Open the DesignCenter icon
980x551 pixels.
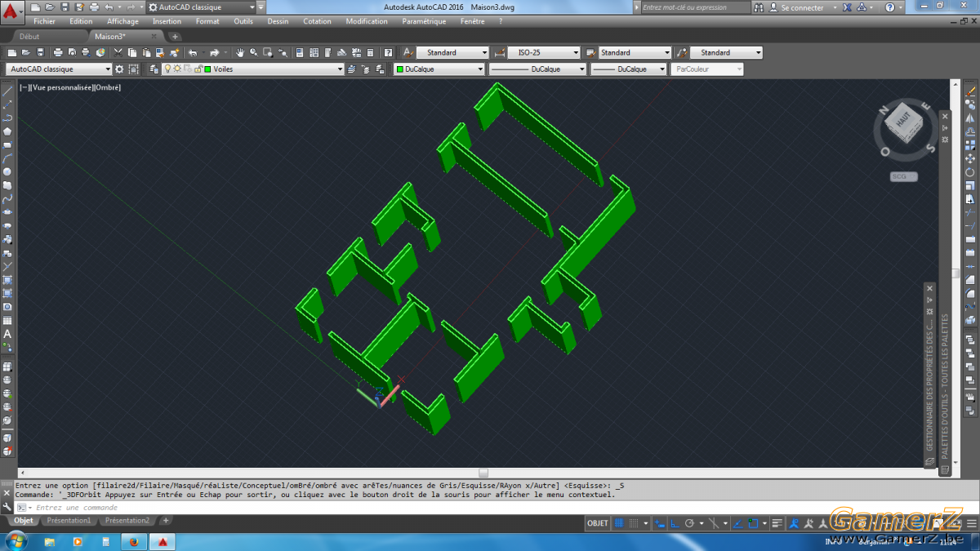coord(314,52)
